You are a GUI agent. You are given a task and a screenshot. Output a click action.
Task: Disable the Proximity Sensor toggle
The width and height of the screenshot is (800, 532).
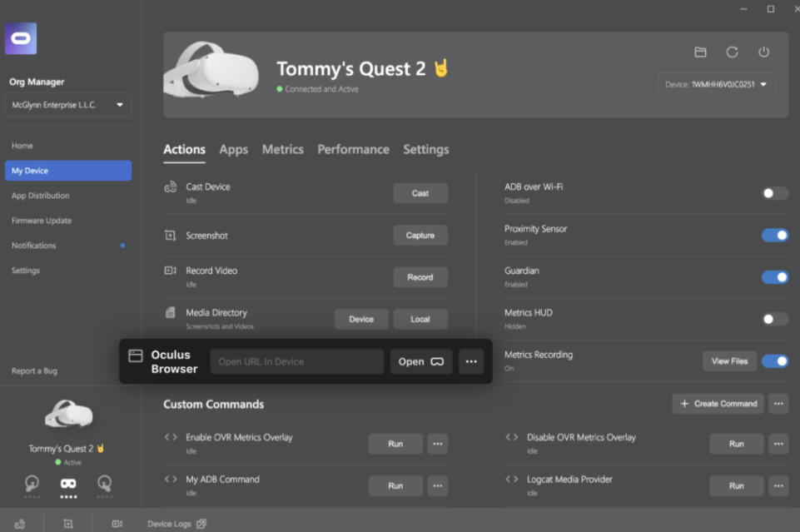(774, 235)
